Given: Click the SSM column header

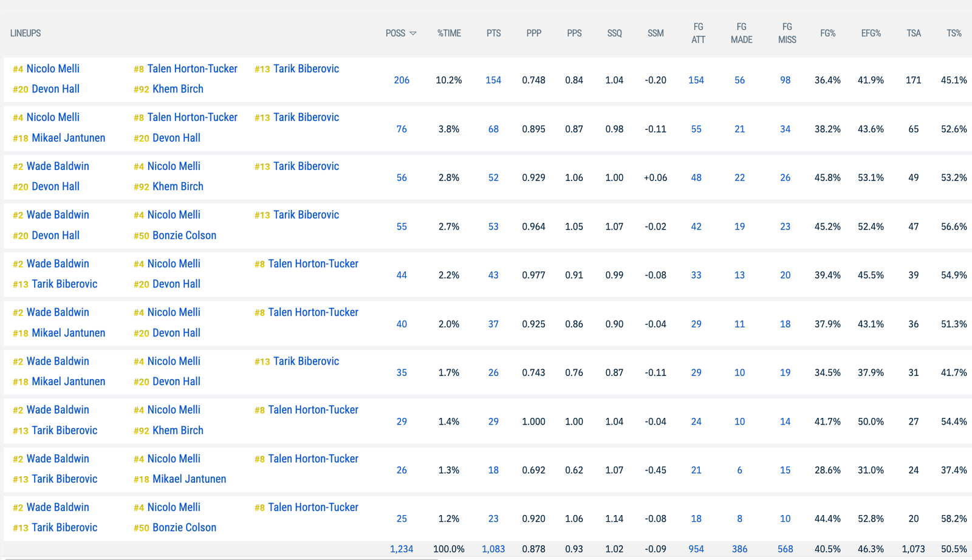Looking at the screenshot, I should (655, 33).
